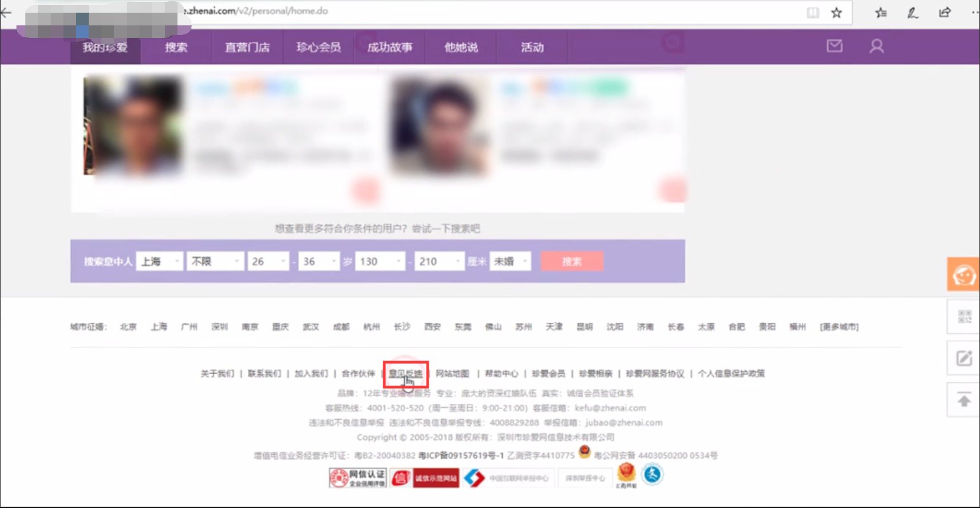Screen dimensions: 980x508
Task: Click the back-to-top arrow icon
Action: (963, 400)
